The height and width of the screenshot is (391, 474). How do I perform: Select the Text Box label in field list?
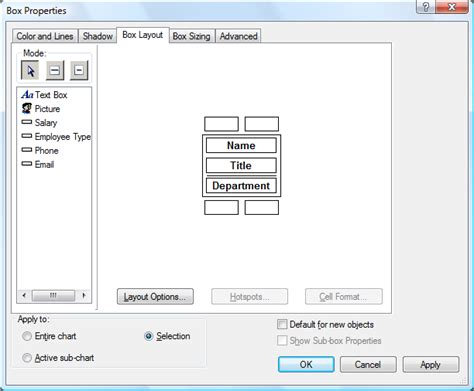tap(51, 95)
